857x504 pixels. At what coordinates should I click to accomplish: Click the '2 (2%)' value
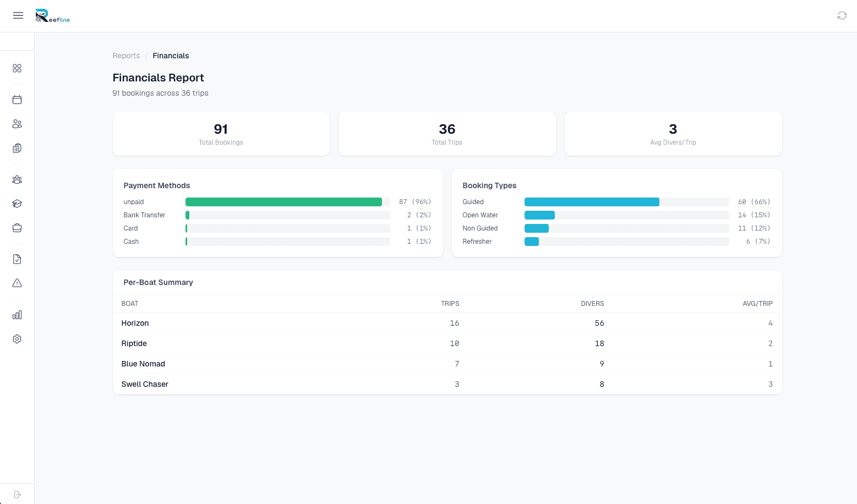(x=419, y=215)
